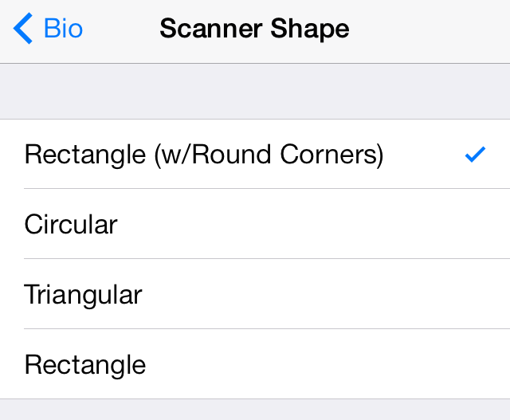Tap the 'Triangular' list row label
This screenshot has width=510, height=420.
click(x=83, y=295)
